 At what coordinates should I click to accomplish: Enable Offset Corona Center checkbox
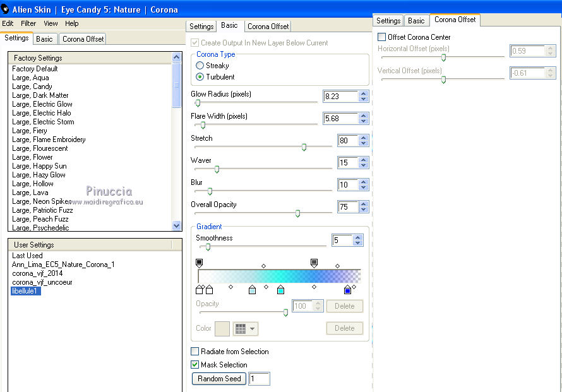[x=381, y=37]
